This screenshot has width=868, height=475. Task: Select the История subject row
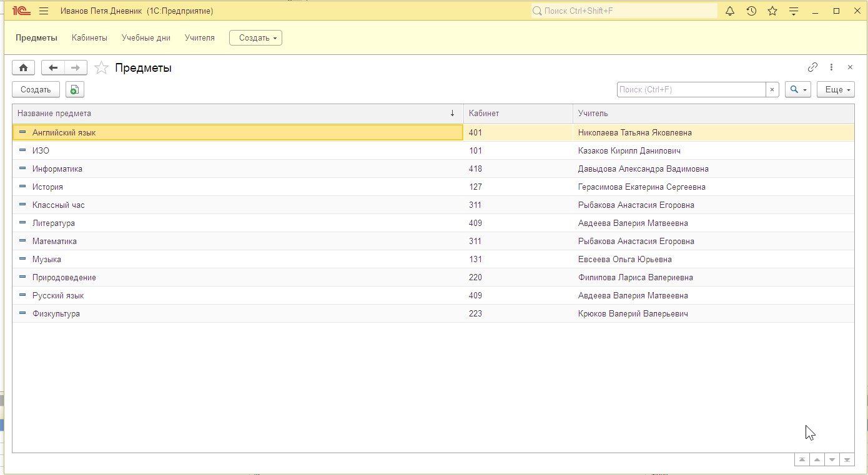click(x=433, y=187)
